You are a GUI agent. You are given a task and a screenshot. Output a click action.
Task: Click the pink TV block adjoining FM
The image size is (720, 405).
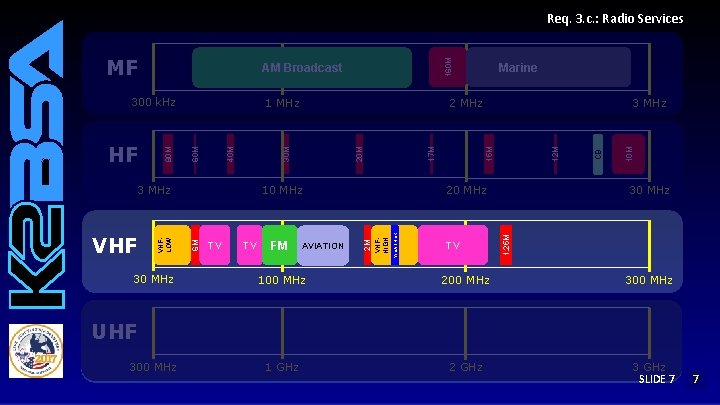click(x=249, y=245)
